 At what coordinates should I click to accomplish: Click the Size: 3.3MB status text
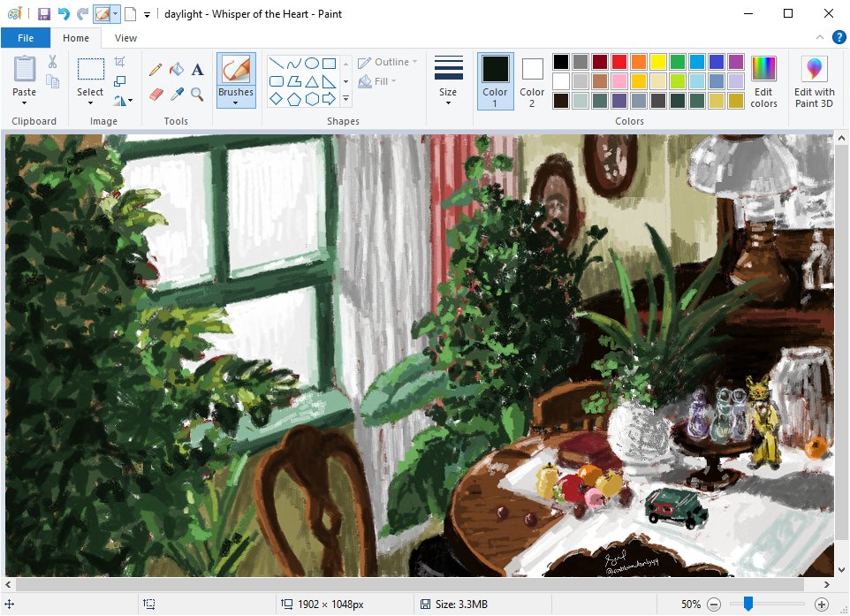click(x=461, y=605)
